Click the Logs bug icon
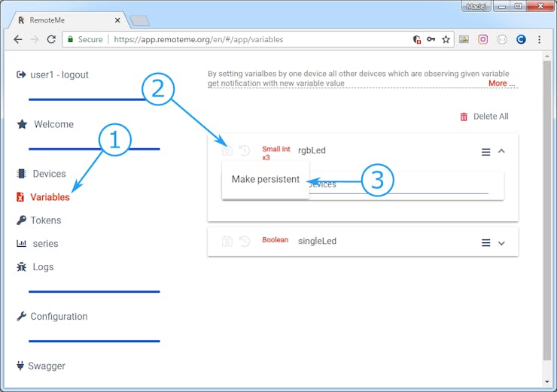Screen dimensions: 557x392 pyautogui.click(x=21, y=266)
